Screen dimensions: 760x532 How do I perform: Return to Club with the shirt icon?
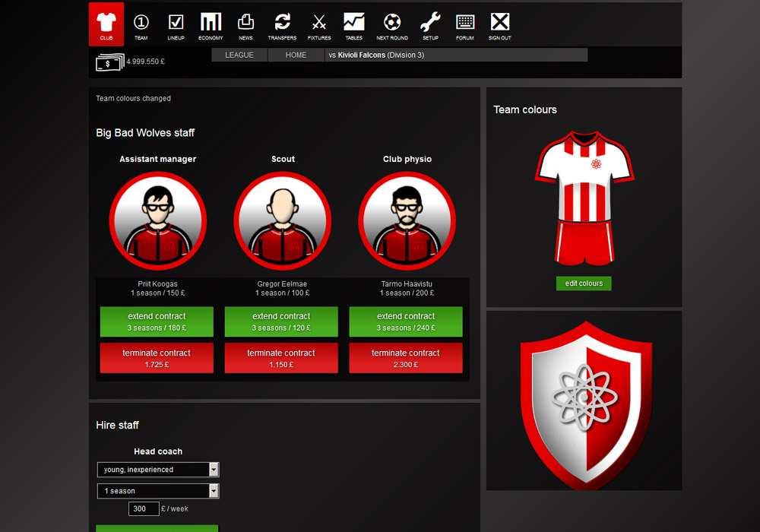coord(106,24)
